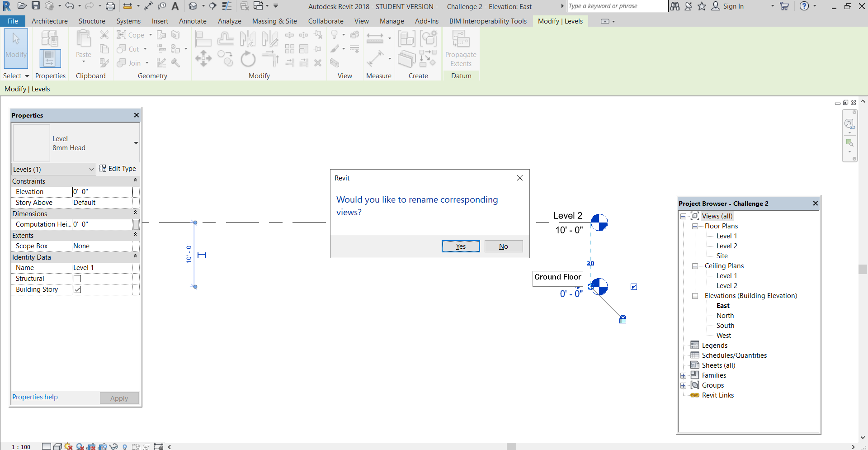The image size is (868, 450).
Task: Switch to the Annotate ribbon tab
Action: (x=193, y=21)
